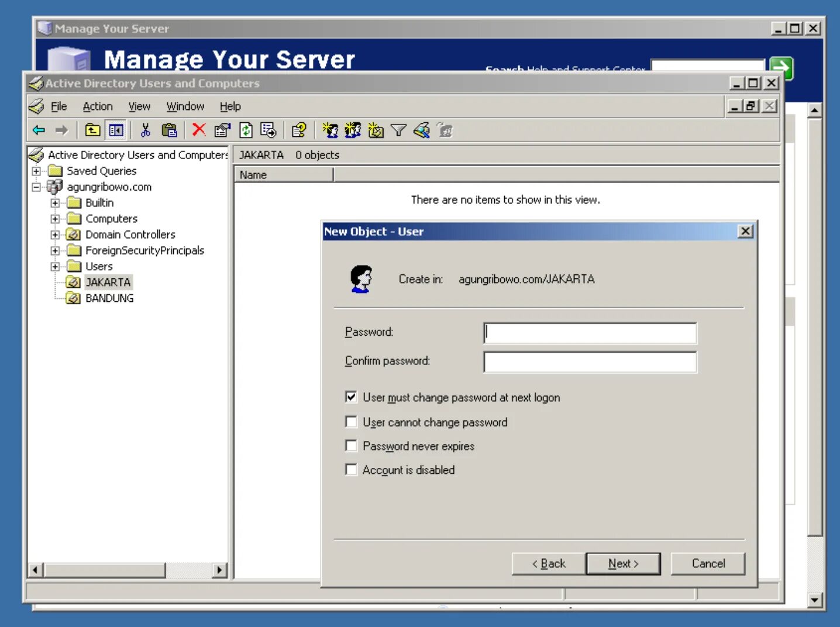Create new organizational unit toolbar icon
The height and width of the screenshot is (627, 840).
376,130
